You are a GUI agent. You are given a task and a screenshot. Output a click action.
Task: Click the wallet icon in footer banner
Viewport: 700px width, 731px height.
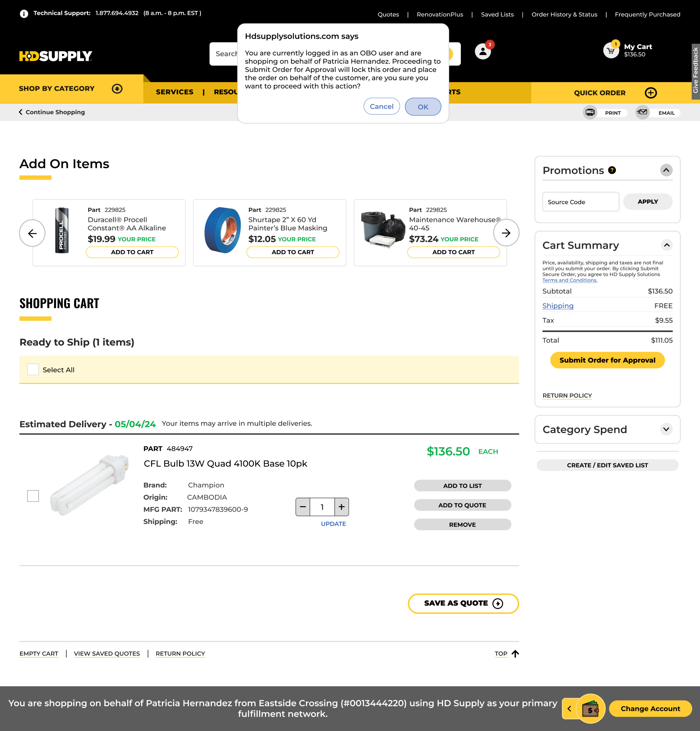[x=590, y=708]
